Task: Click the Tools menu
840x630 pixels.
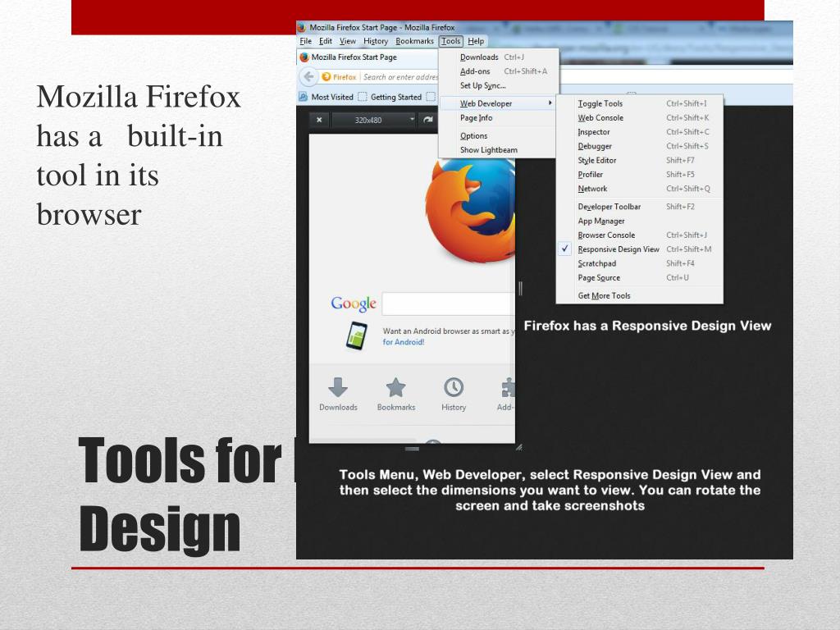Action: click(x=450, y=41)
